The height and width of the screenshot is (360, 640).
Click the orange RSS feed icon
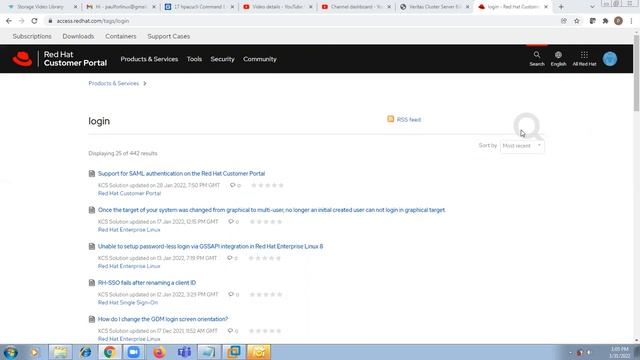(x=391, y=119)
